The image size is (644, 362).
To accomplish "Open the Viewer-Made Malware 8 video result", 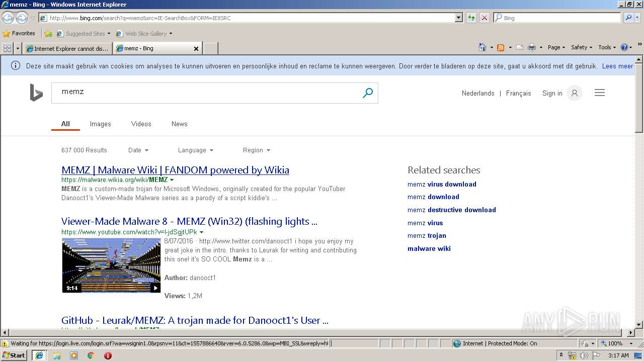I will tap(189, 221).
